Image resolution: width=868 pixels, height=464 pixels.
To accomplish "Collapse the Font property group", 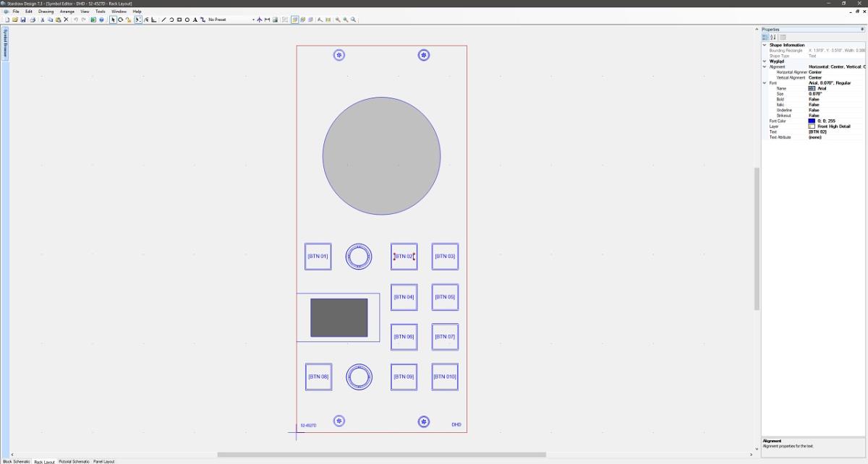I will 765,83.
